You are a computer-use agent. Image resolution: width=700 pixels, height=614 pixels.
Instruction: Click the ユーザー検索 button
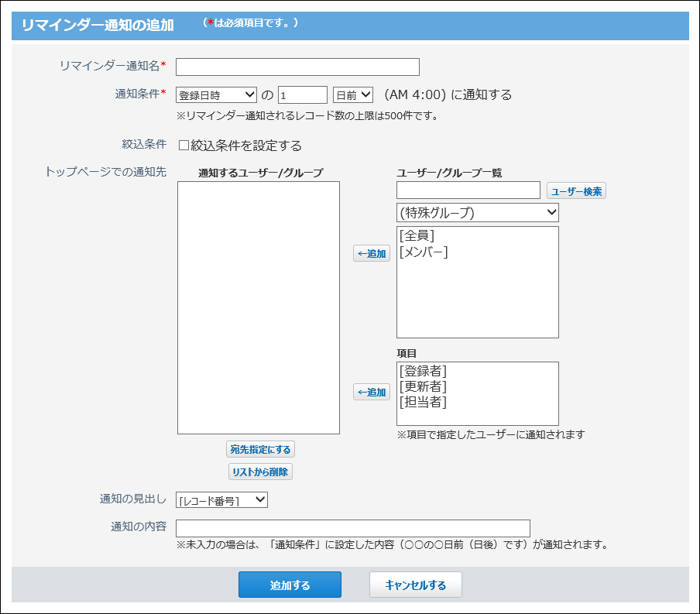point(576,191)
